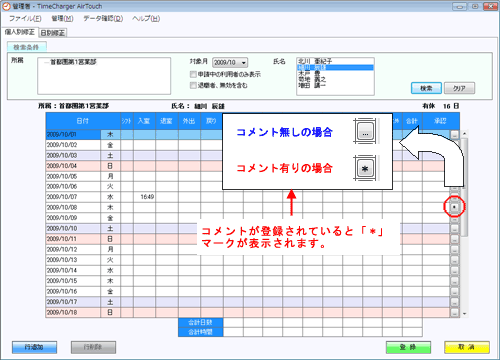Screen dimensions: 500x360
Task: Toggle 退職者、無効を含む checkbox
Action: point(193,85)
